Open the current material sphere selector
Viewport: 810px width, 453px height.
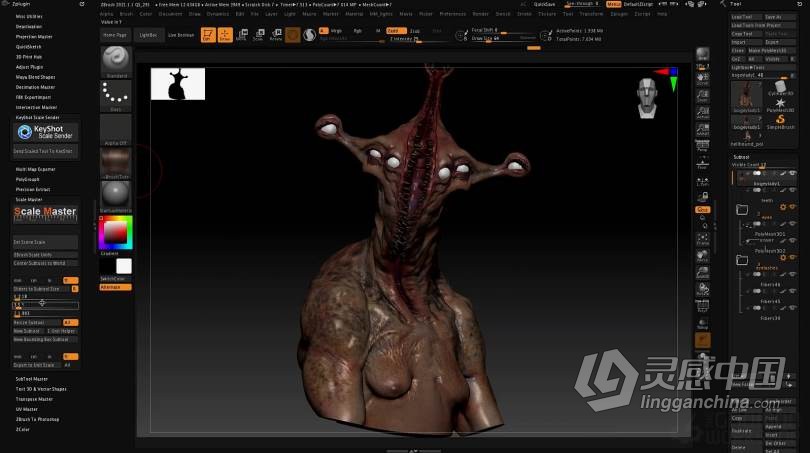point(116,196)
